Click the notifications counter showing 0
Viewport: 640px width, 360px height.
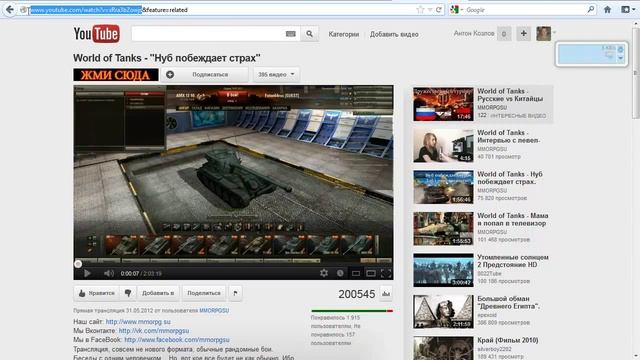pyautogui.click(x=504, y=34)
